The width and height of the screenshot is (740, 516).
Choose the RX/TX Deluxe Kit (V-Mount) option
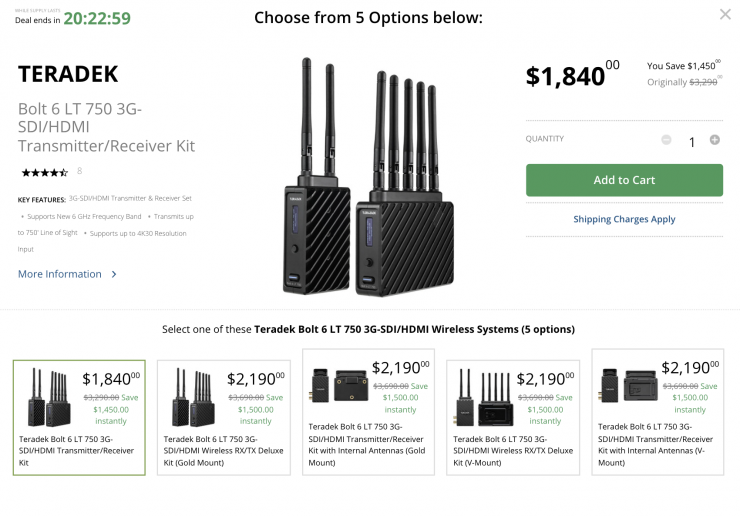(x=514, y=416)
